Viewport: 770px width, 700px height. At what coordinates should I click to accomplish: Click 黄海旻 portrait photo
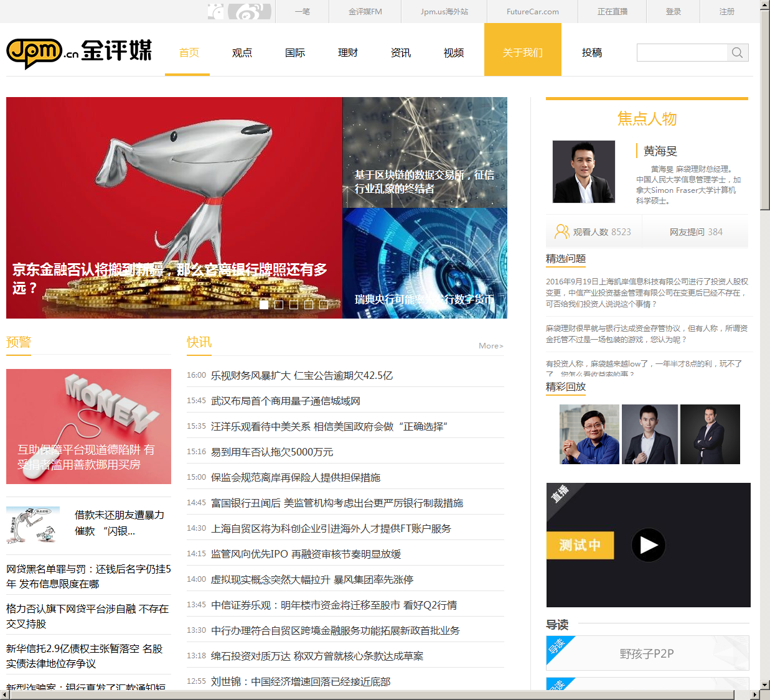pos(584,172)
